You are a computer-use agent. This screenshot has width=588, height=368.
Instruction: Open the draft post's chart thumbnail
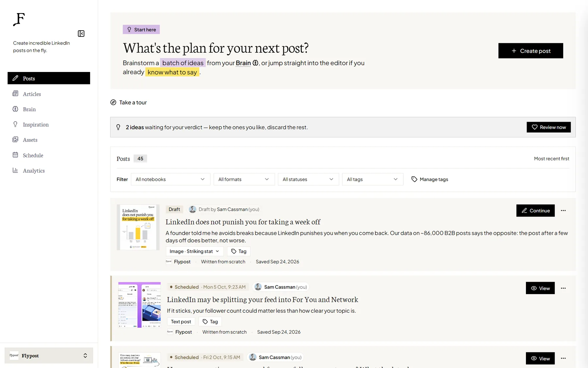coord(138,227)
